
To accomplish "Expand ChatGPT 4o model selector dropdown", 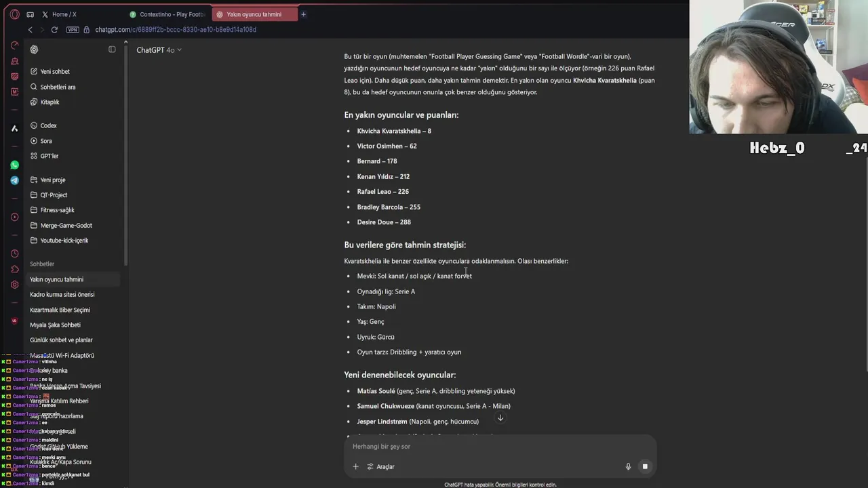I will (159, 50).
